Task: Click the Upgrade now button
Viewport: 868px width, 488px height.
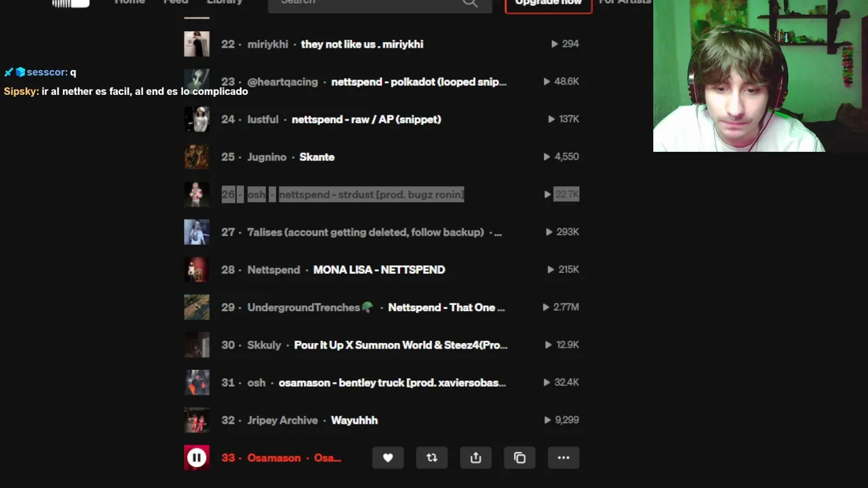Action: tap(549, 5)
